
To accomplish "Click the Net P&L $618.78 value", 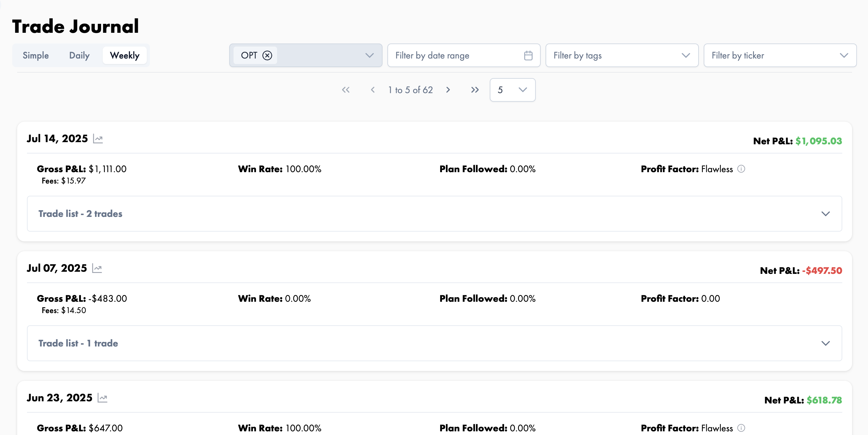I will coord(824,400).
